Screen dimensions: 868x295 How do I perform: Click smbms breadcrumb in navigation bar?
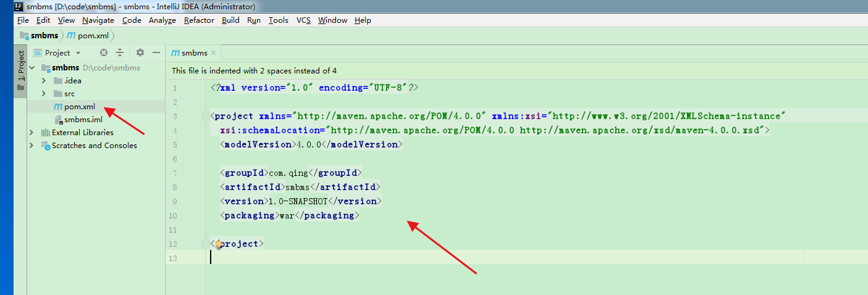39,36
